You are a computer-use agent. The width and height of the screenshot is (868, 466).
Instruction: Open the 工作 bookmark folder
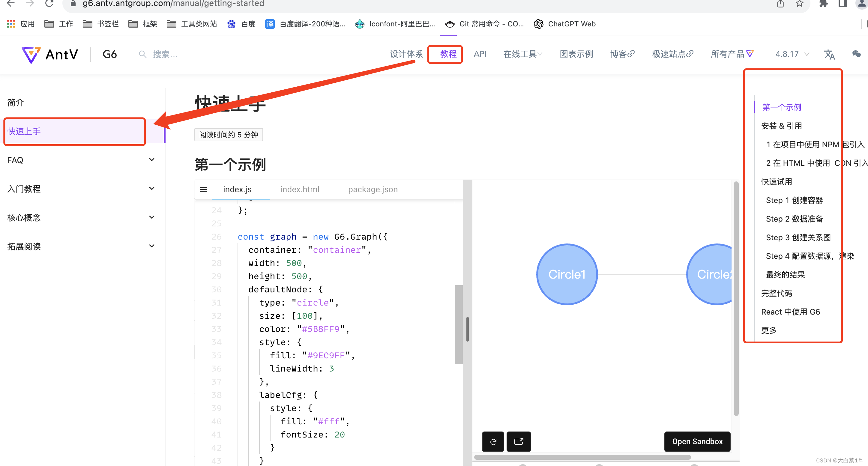(58, 24)
